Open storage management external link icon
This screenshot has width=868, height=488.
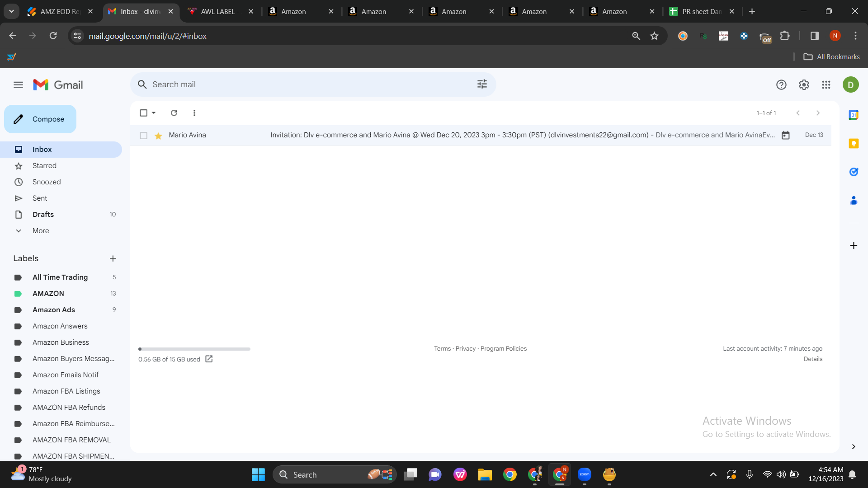pos(209,359)
